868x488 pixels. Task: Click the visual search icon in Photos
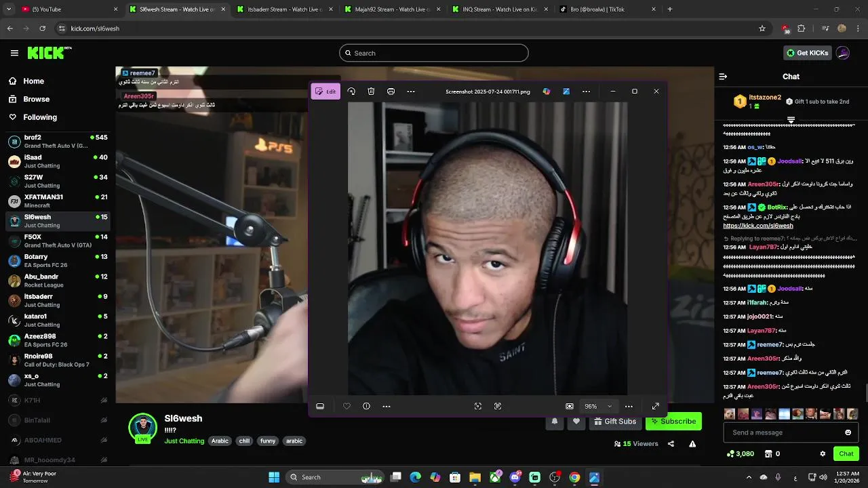pyautogui.click(x=498, y=406)
